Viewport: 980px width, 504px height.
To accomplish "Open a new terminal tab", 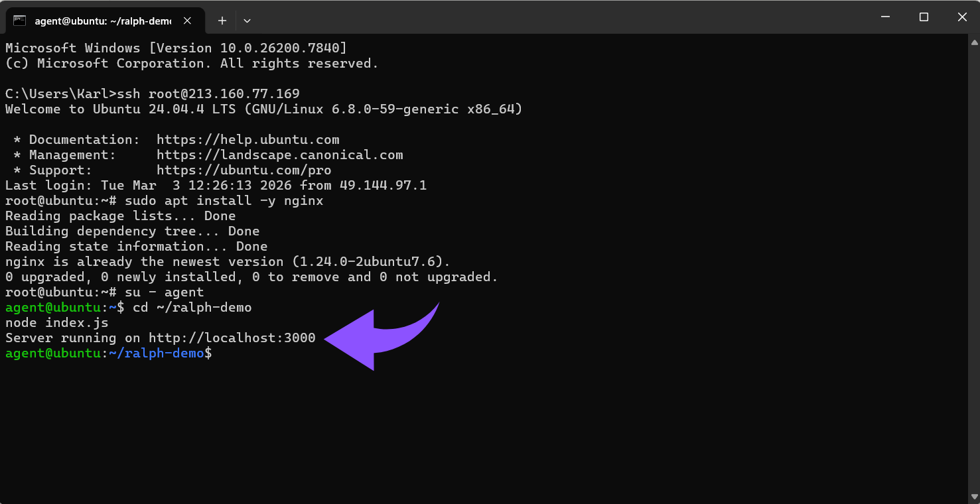I will (222, 21).
